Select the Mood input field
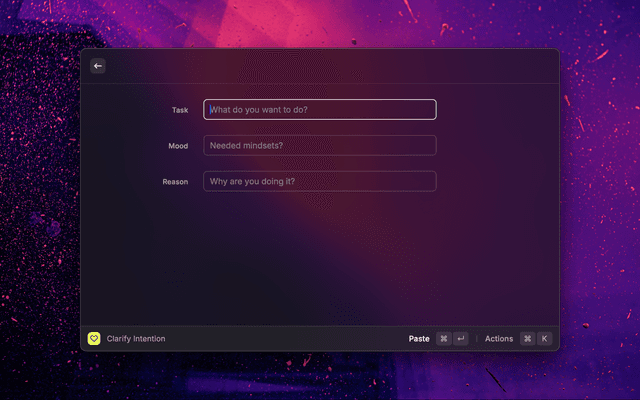 [x=320, y=146]
